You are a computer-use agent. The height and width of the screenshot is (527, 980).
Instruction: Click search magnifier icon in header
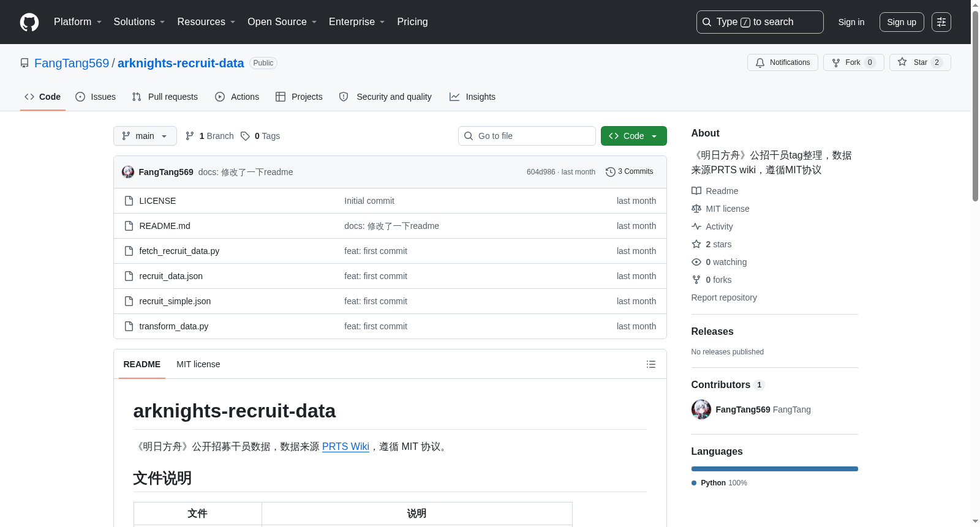[x=707, y=22]
